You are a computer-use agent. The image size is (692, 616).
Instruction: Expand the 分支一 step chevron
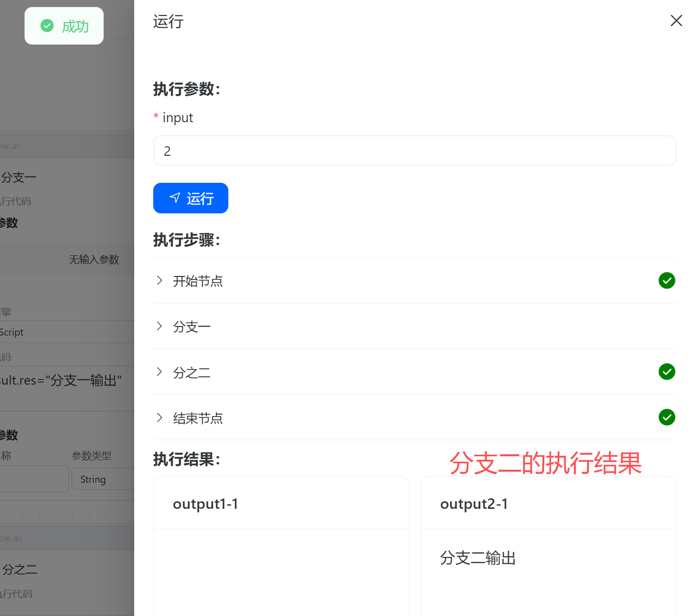pyautogui.click(x=159, y=327)
